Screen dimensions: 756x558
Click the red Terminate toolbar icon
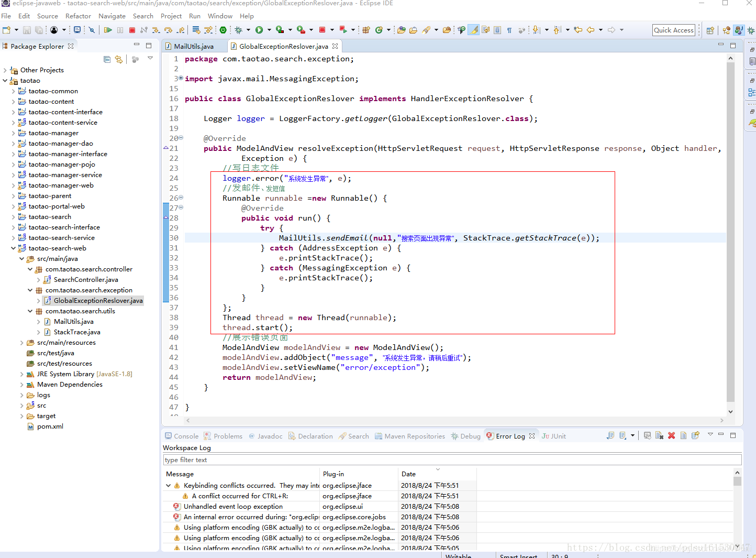click(x=132, y=30)
